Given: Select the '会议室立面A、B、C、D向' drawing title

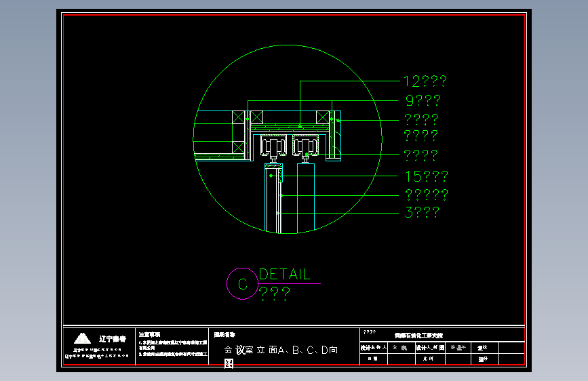Looking at the screenshot, I should click(281, 350).
